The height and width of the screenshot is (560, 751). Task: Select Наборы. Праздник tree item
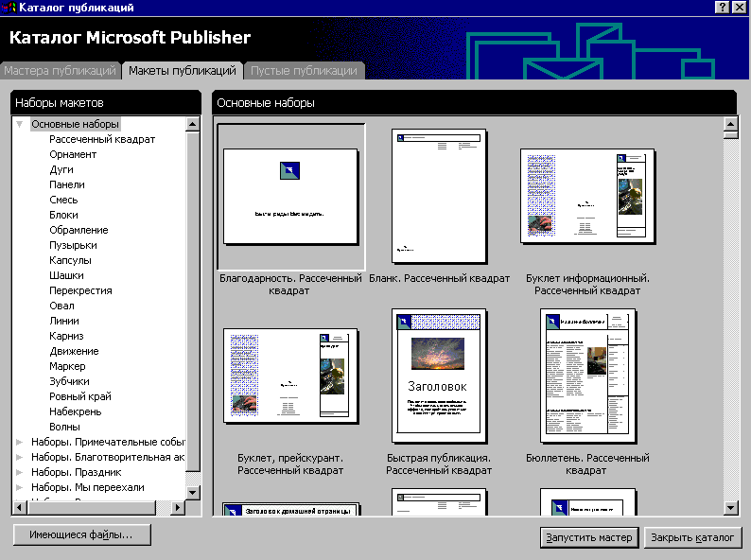click(x=77, y=472)
